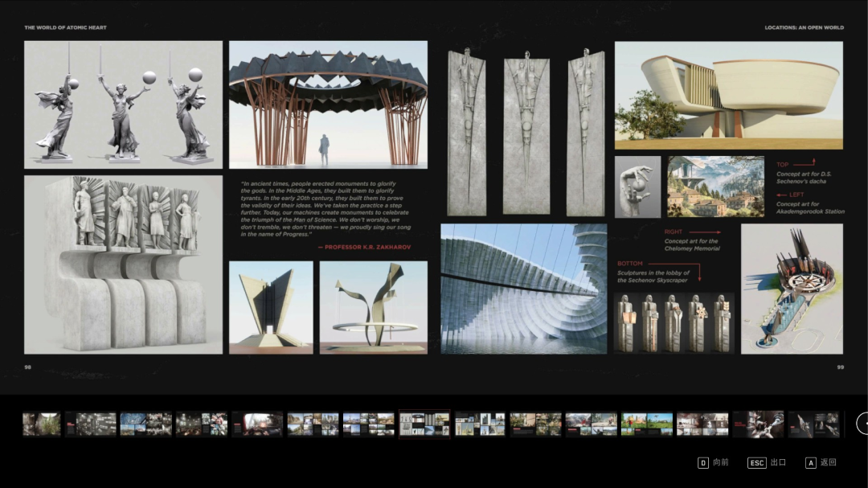Image resolution: width=868 pixels, height=488 pixels.
Task: Click the ribbon sculpture with ring image
Action: [x=374, y=307]
